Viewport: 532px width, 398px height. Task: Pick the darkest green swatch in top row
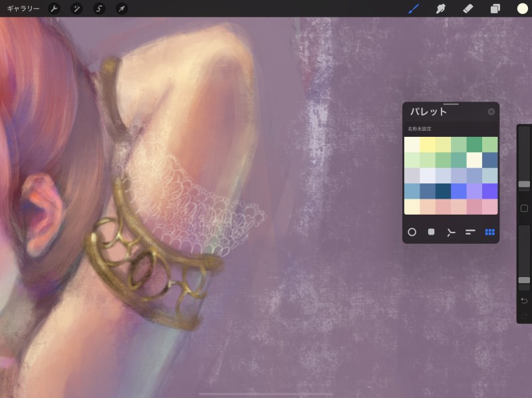tap(474, 144)
